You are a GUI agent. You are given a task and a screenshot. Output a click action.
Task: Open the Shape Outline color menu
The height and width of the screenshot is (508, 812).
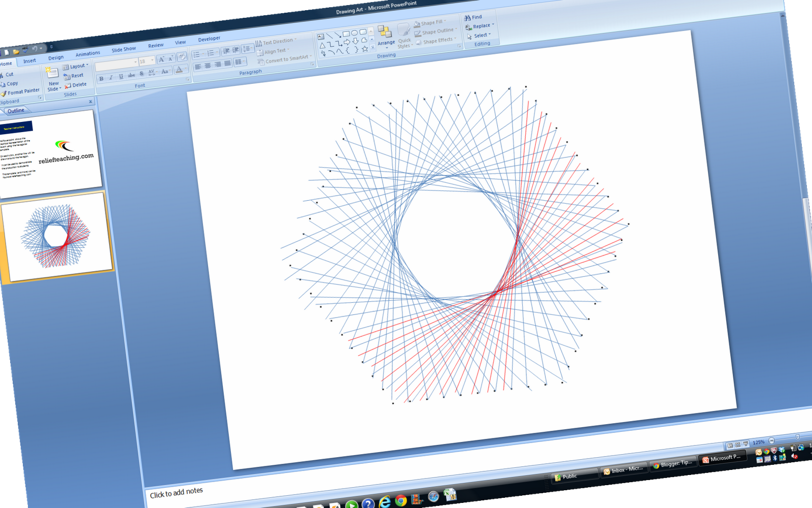pos(435,32)
